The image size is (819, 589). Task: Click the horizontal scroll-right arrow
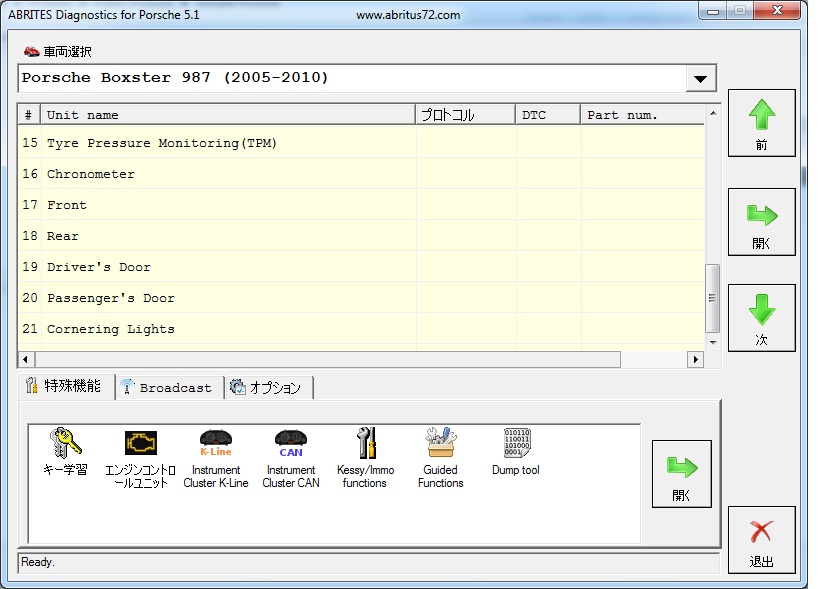coord(695,359)
